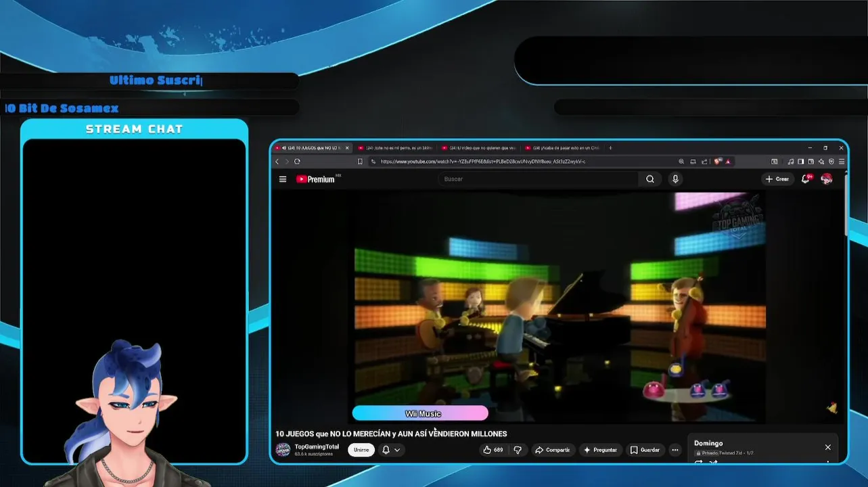Viewport: 868px width, 487px height.
Task: Click TopGamingTotal channel avatar
Action: click(283, 450)
